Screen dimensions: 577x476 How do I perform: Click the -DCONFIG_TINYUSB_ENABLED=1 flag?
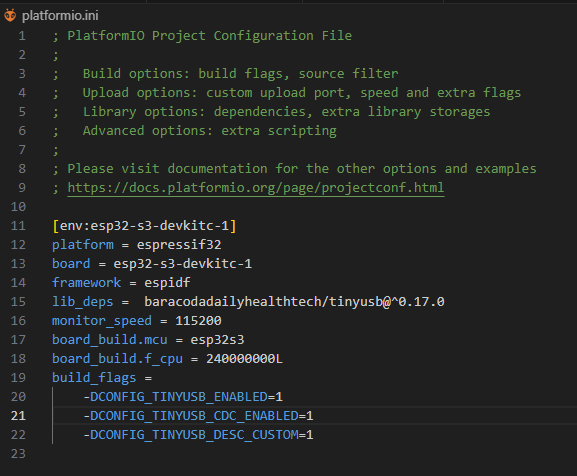[x=183, y=397]
